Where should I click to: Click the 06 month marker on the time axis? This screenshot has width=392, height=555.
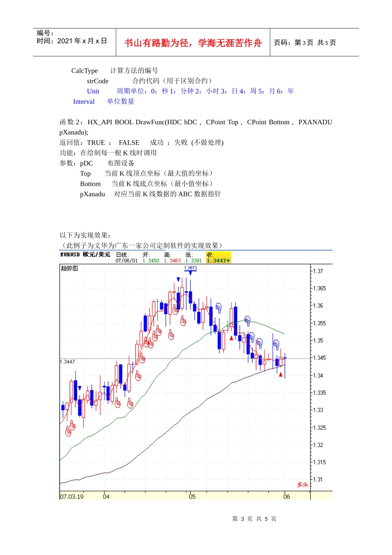287,496
